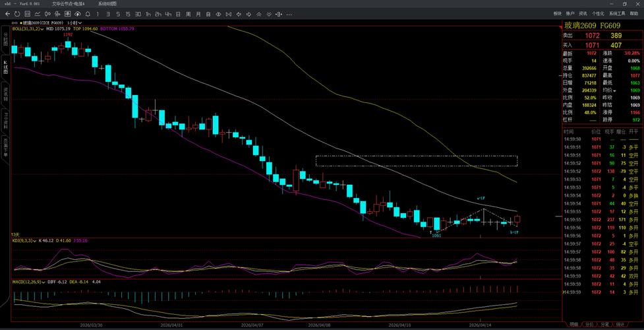Select the 5 minute period
This screenshot has height=330, width=644.
[118, 14]
